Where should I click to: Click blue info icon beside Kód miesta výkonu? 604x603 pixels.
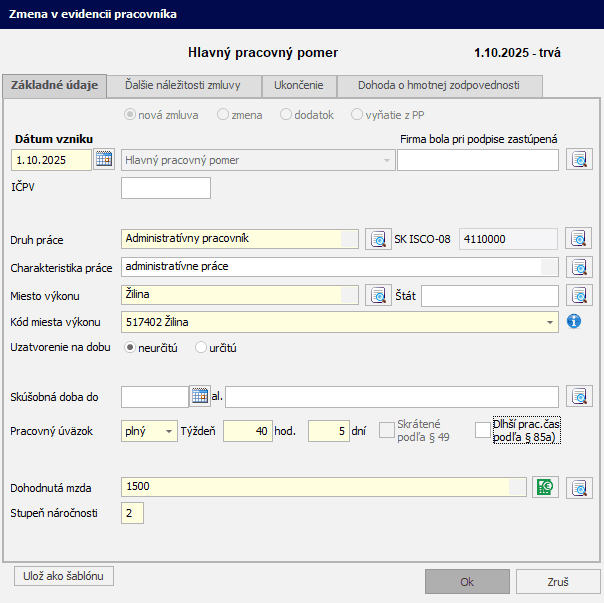click(x=574, y=322)
